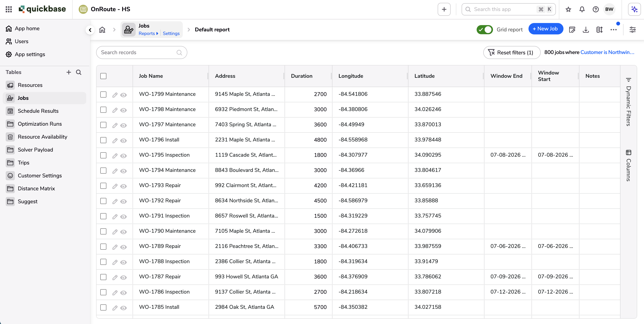Click the search records magnifier icon

(x=179, y=52)
